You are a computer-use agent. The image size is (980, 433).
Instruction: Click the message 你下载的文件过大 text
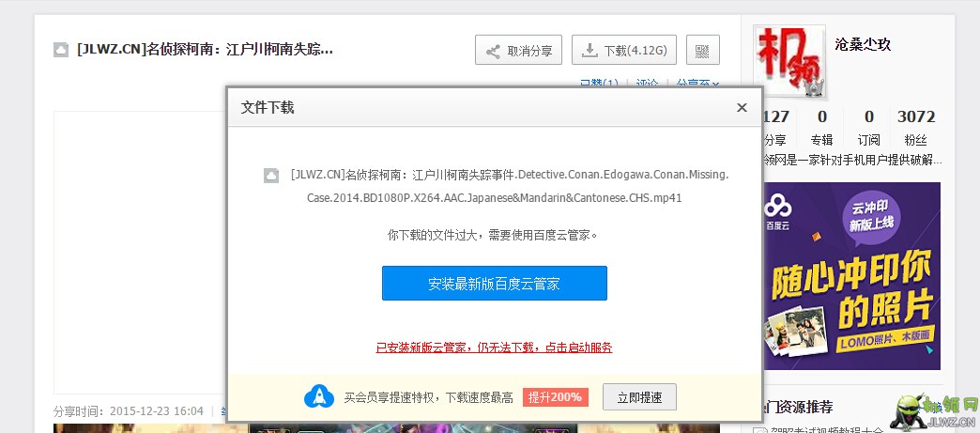click(x=493, y=235)
